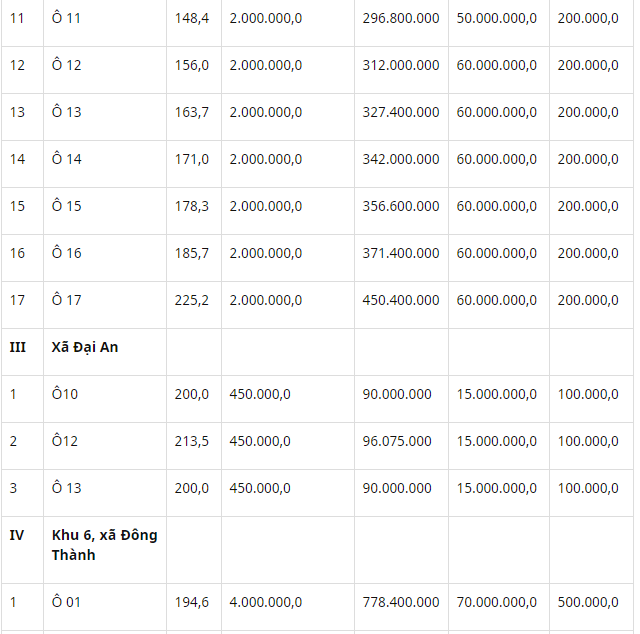Click 'Ô 01' lot in section IV

tap(67, 602)
